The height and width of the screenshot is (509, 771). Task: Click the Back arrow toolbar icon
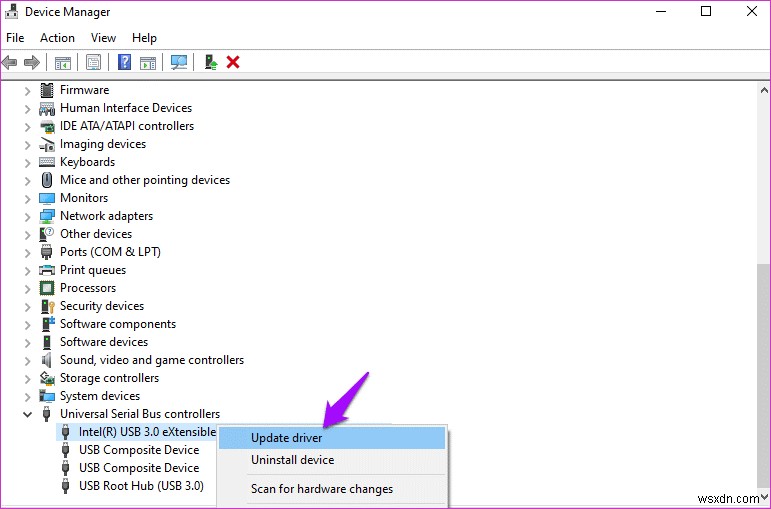[x=9, y=62]
